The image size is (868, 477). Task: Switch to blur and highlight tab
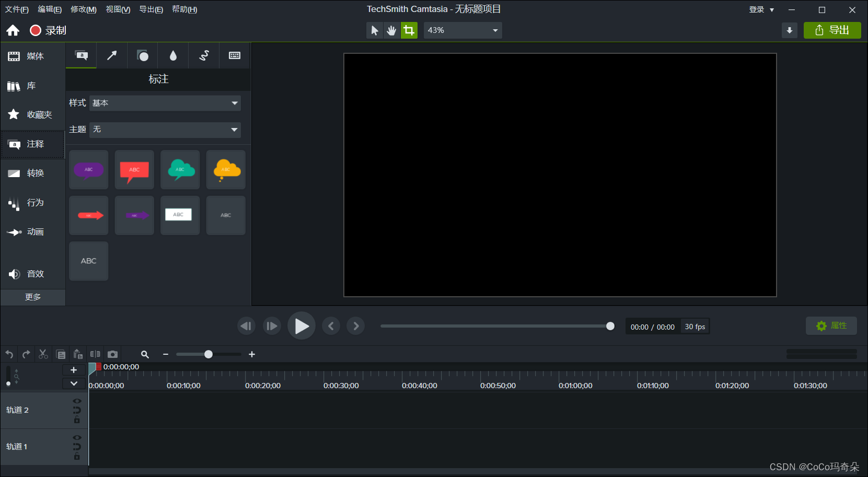coord(173,55)
